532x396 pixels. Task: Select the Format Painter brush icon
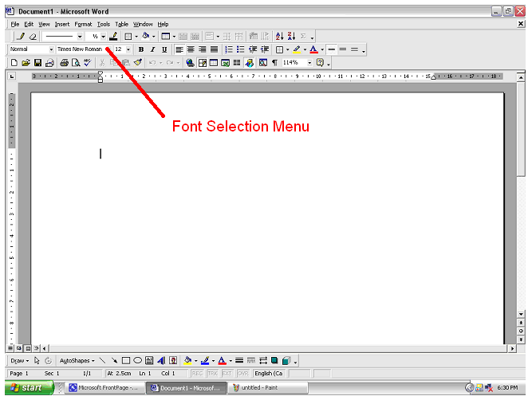pos(137,62)
